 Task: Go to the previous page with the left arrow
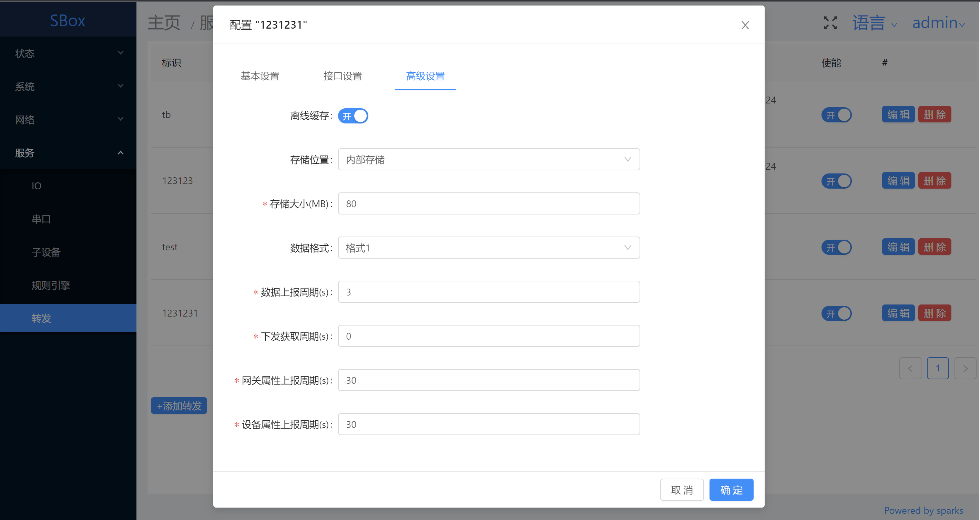910,368
